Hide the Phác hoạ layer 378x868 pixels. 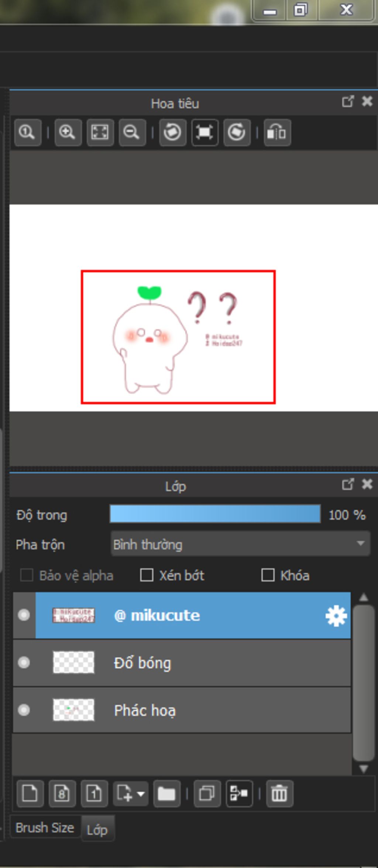(x=24, y=710)
